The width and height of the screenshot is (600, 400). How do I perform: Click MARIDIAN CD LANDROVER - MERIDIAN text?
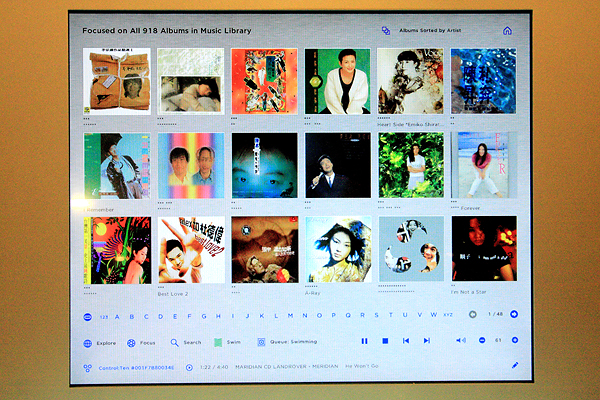287,366
